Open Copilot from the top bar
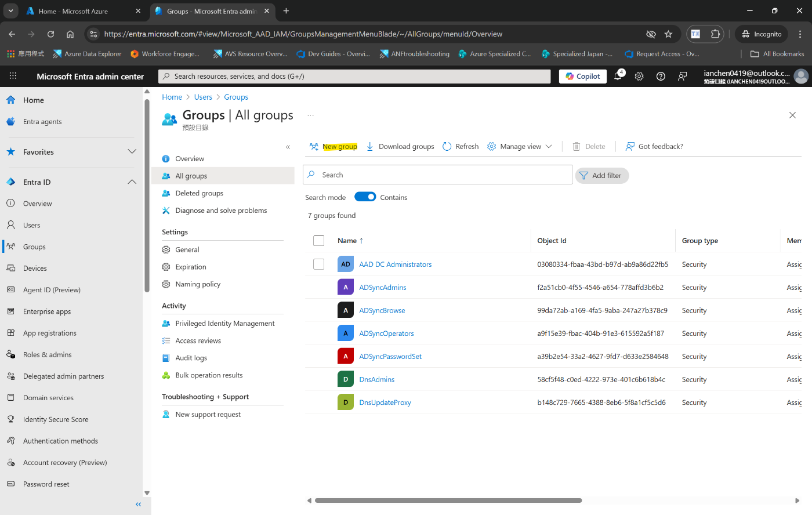 pos(583,76)
